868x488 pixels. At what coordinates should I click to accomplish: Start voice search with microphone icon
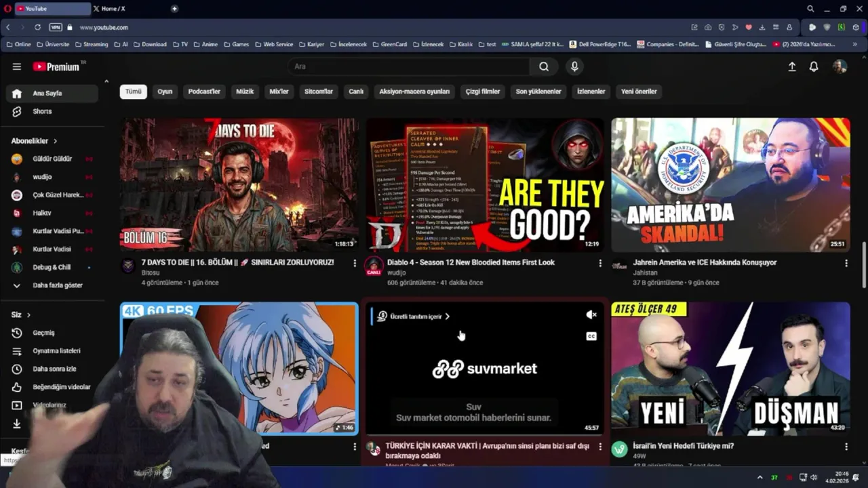point(574,66)
